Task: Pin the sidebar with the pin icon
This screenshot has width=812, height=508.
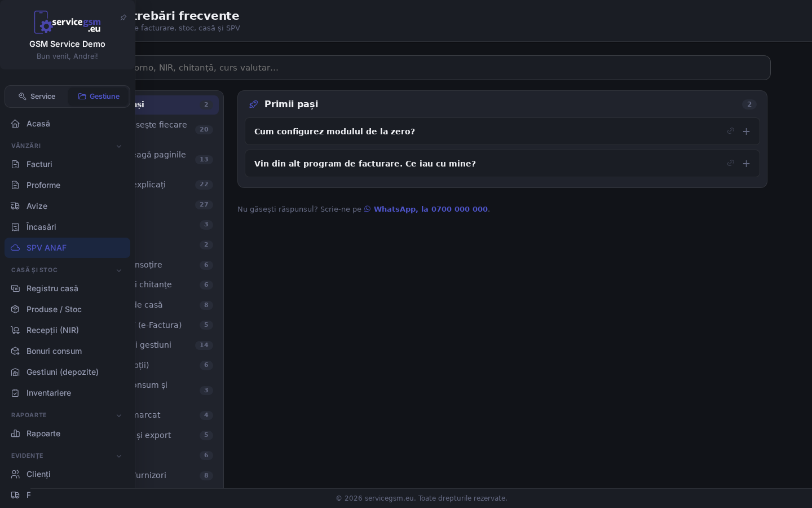Action: point(123,17)
